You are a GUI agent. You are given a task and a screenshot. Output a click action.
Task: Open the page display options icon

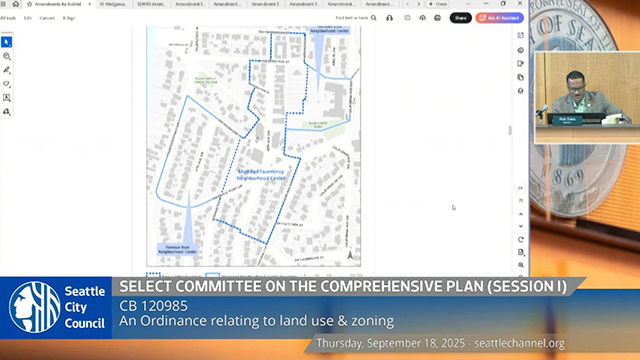pyautogui.click(x=520, y=252)
